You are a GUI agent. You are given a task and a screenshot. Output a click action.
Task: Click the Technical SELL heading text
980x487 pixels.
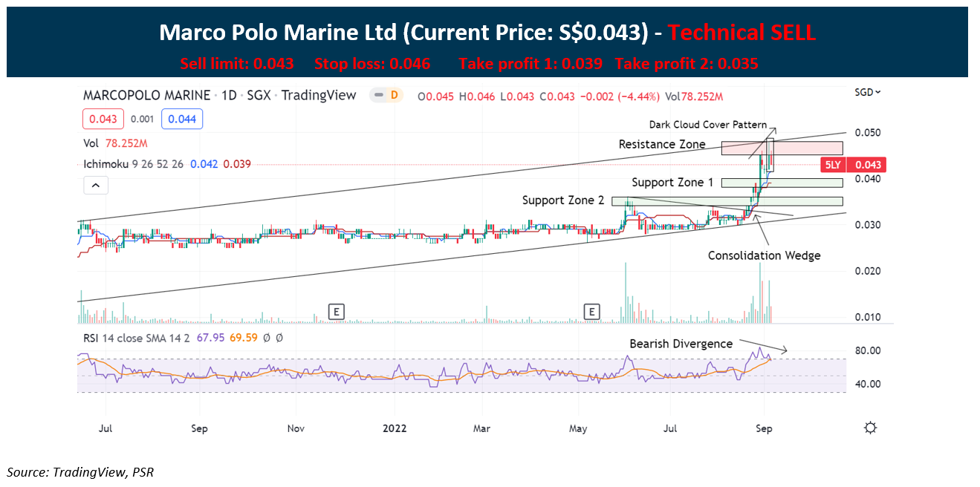(x=742, y=32)
